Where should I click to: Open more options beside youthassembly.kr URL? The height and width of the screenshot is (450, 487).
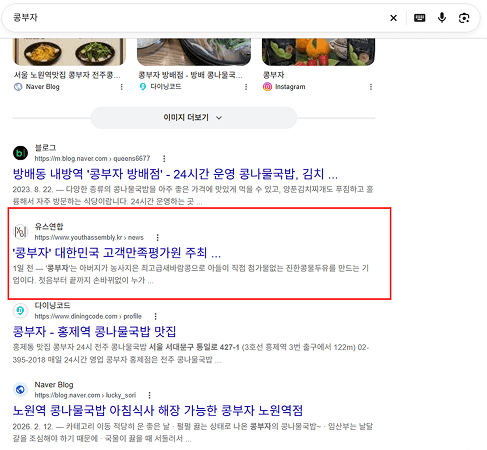point(157,237)
